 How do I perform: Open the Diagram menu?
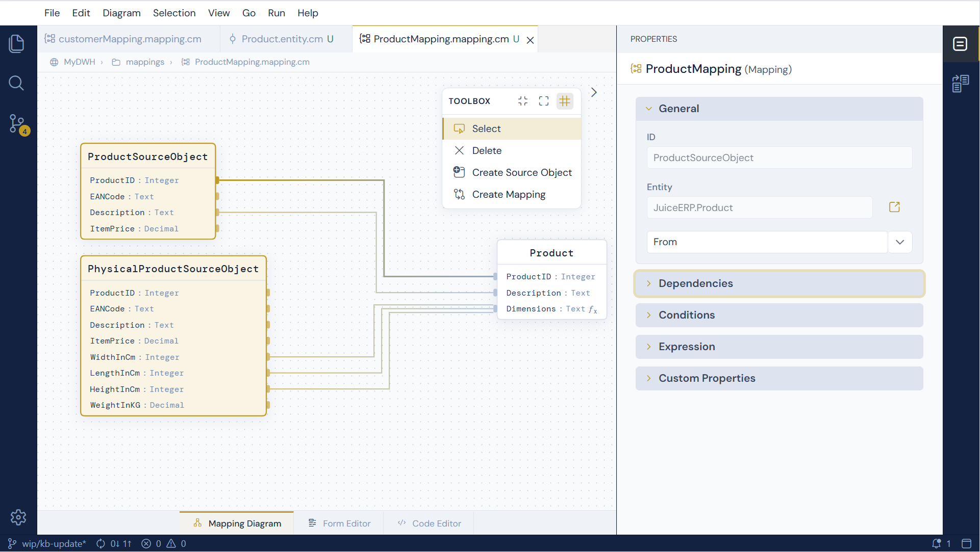click(x=121, y=13)
